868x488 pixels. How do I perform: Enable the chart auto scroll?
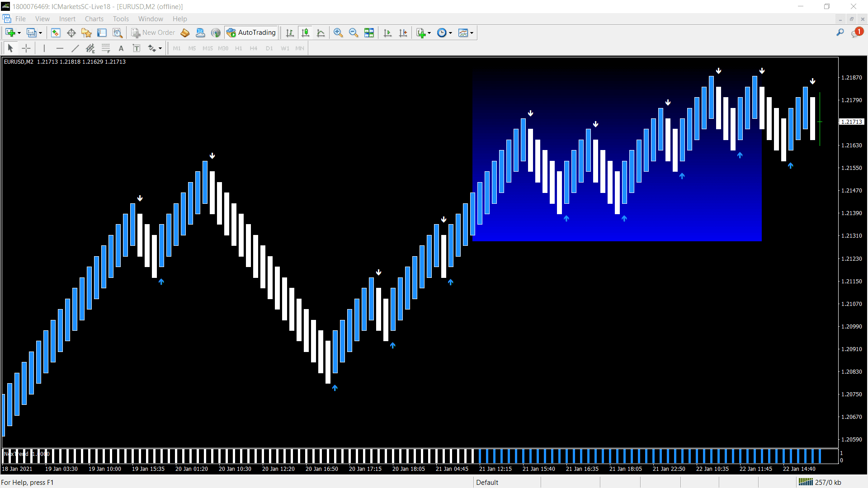pos(387,33)
